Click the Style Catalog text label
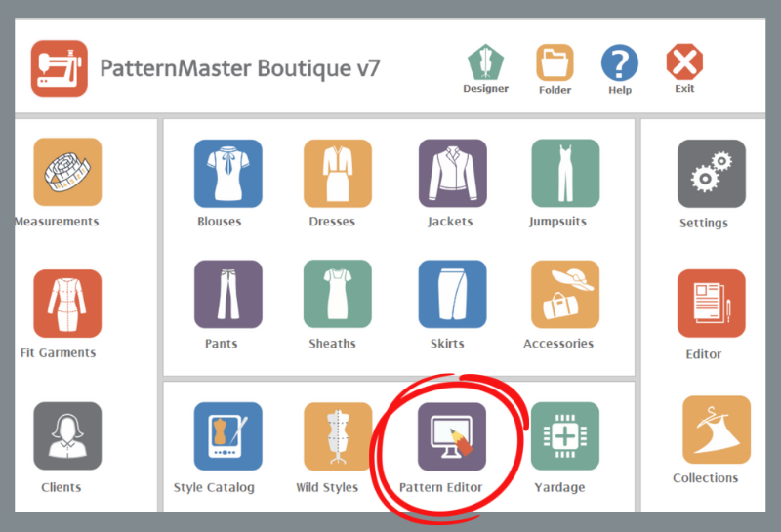This screenshot has width=781, height=532. [x=214, y=488]
